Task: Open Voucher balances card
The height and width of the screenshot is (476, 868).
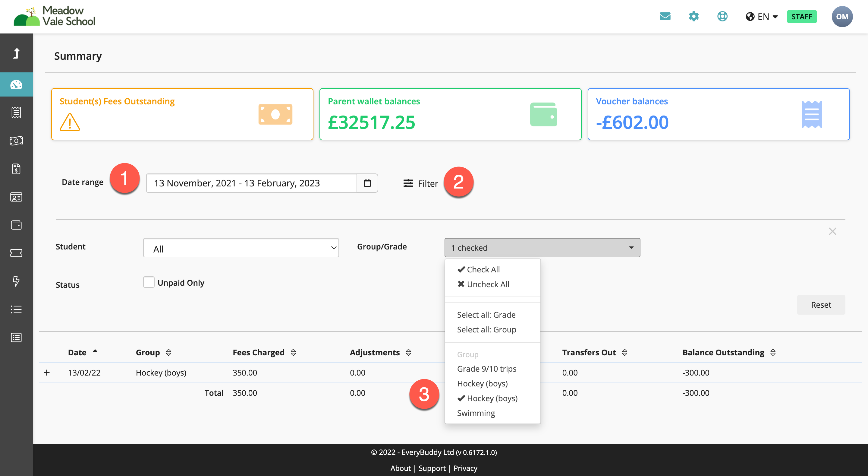Action: [719, 114]
